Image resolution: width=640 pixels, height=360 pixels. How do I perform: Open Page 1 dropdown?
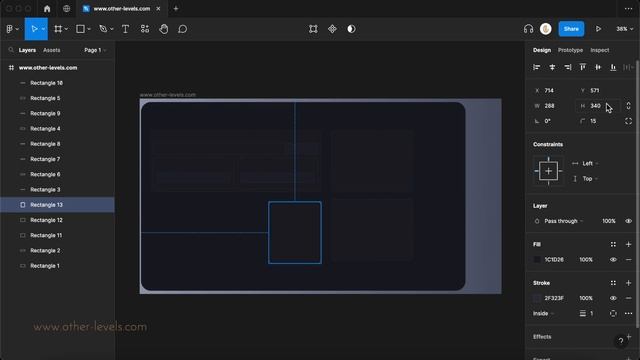pos(95,50)
